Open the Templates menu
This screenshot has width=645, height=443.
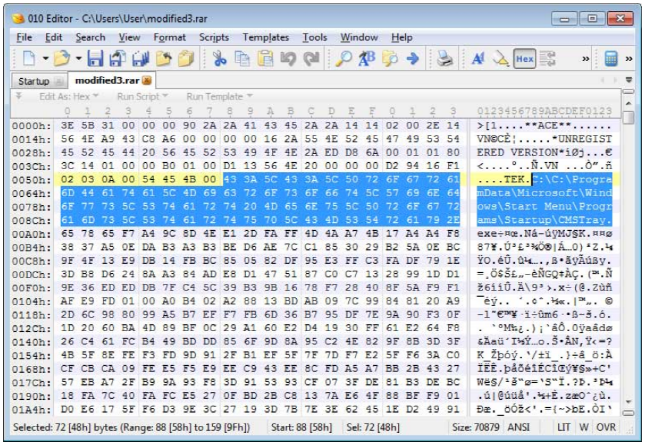(x=266, y=37)
